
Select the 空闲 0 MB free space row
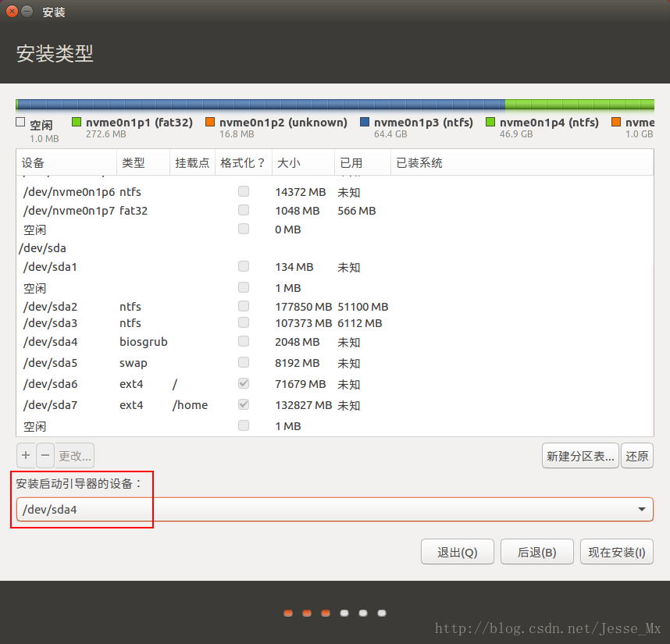pos(334,229)
